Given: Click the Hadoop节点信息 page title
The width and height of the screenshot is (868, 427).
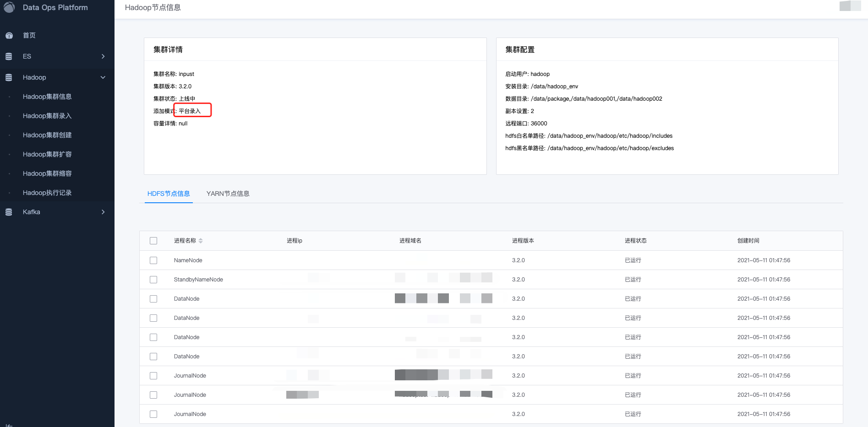Looking at the screenshot, I should coord(153,7).
